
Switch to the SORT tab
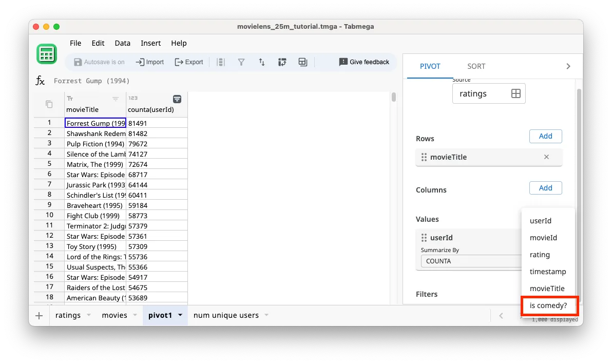476,66
